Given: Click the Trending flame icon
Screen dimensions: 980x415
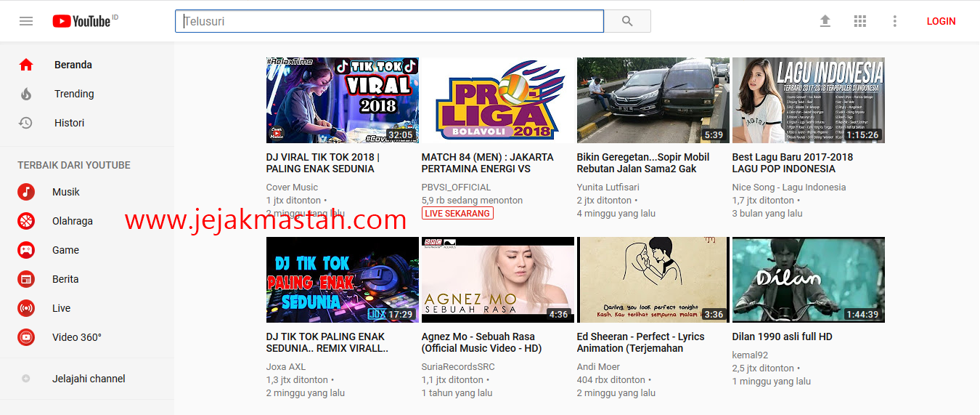Looking at the screenshot, I should [x=26, y=94].
